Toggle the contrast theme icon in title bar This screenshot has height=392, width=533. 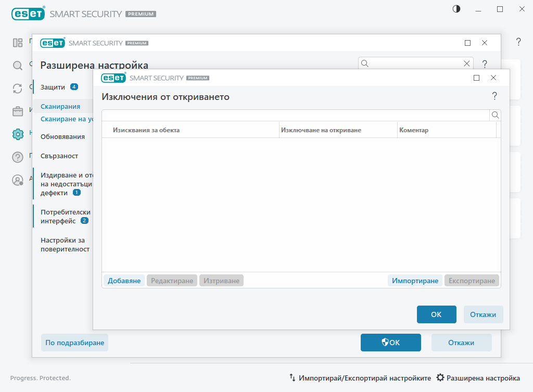pyautogui.click(x=456, y=9)
